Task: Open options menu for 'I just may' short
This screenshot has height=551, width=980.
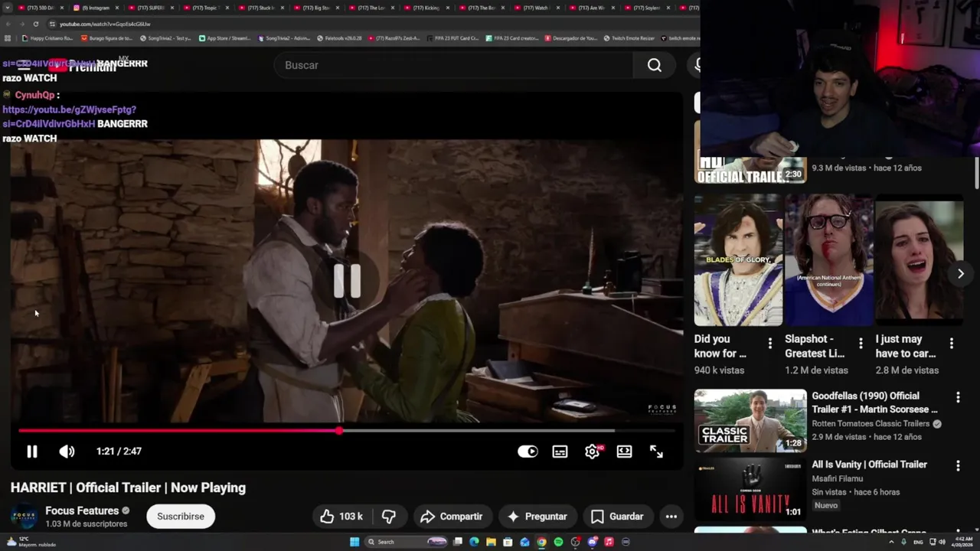Action: [x=952, y=344]
